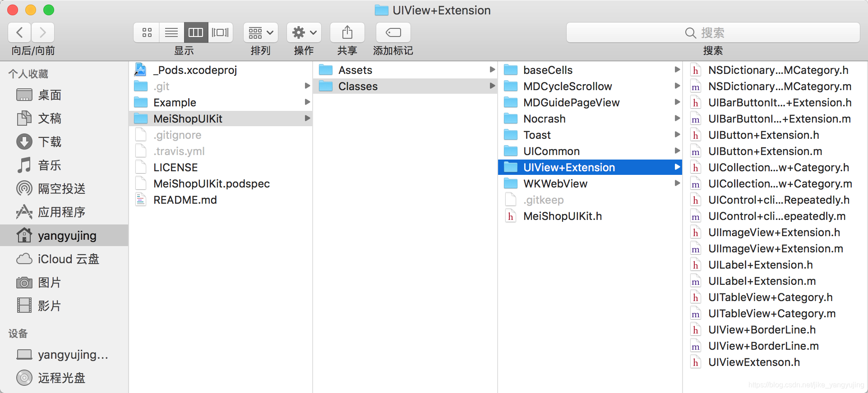Switch to Cover Flow view mode
Viewport: 868px width, 393px height.
pyautogui.click(x=221, y=32)
